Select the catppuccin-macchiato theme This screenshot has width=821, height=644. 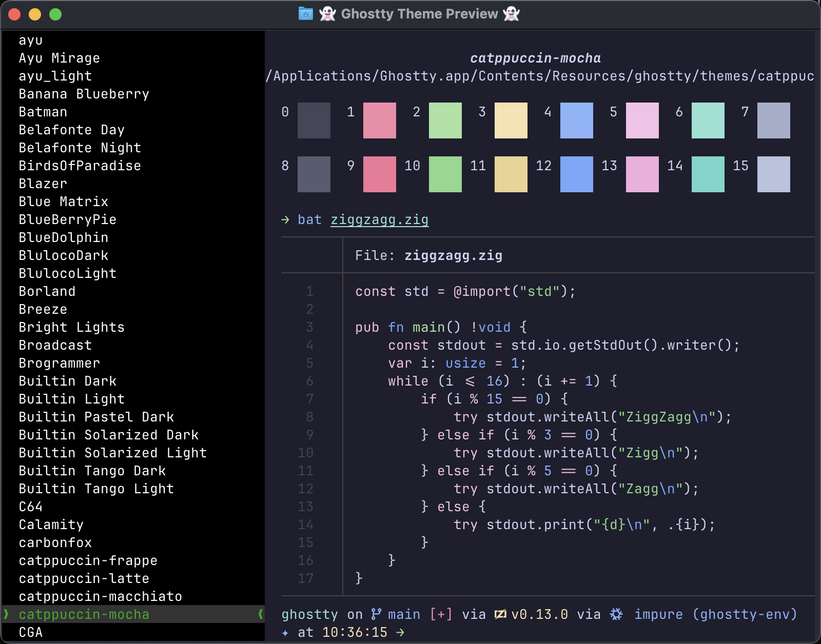click(x=101, y=596)
